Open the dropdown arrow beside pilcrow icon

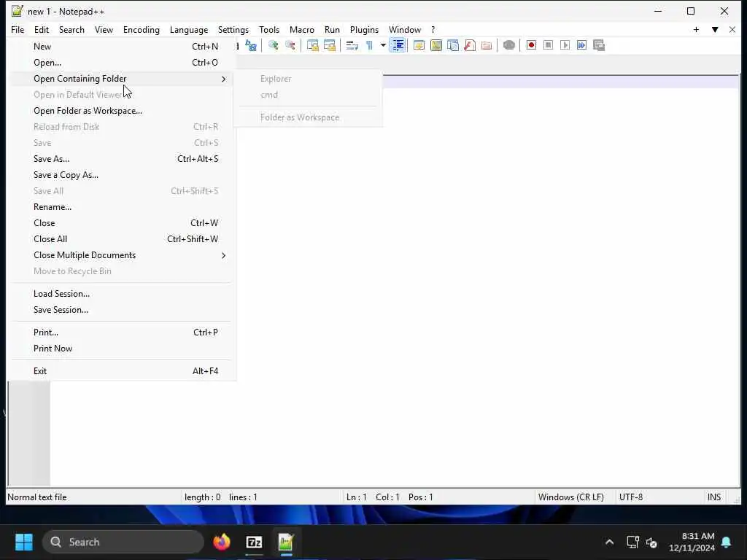[x=383, y=45]
